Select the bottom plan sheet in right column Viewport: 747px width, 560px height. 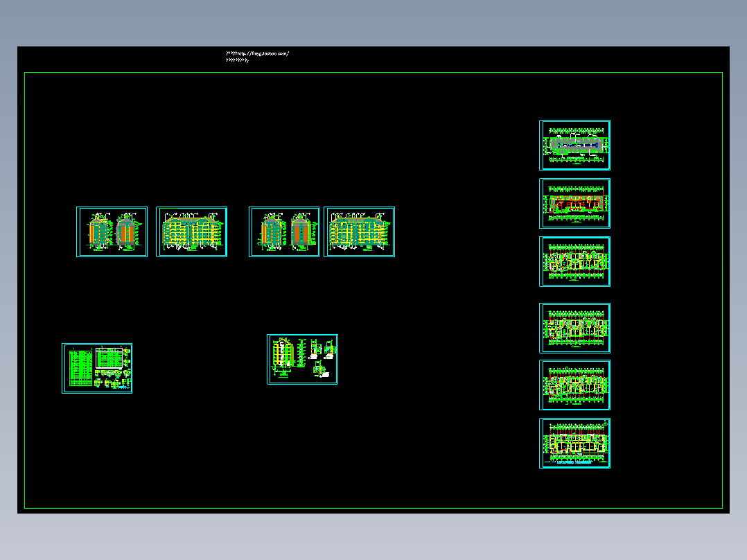click(x=574, y=444)
